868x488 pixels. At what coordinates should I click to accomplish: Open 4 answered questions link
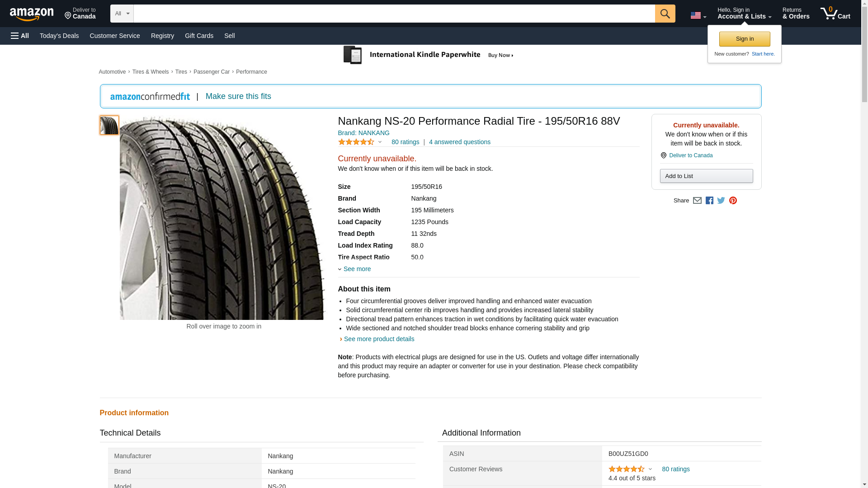459,142
